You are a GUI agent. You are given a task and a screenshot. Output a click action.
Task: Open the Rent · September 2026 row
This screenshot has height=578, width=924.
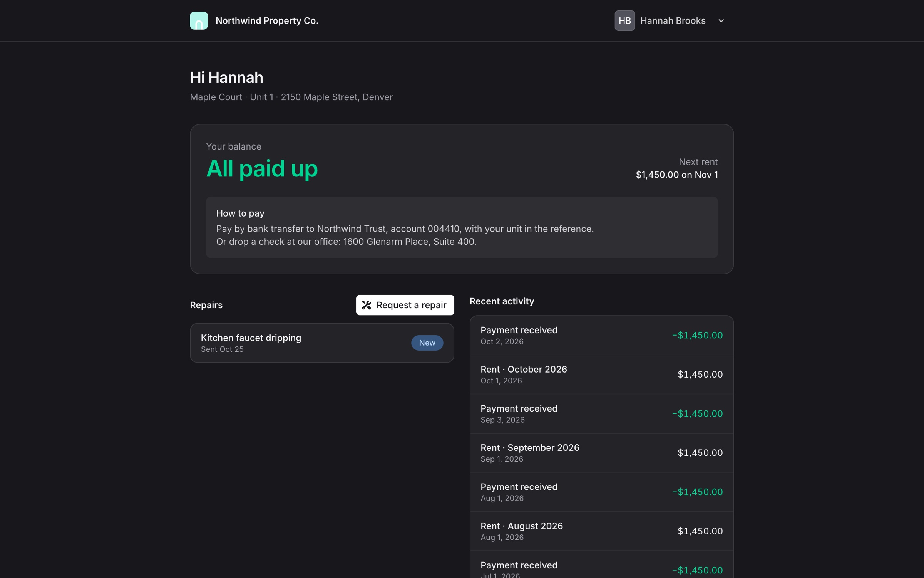tap(601, 453)
